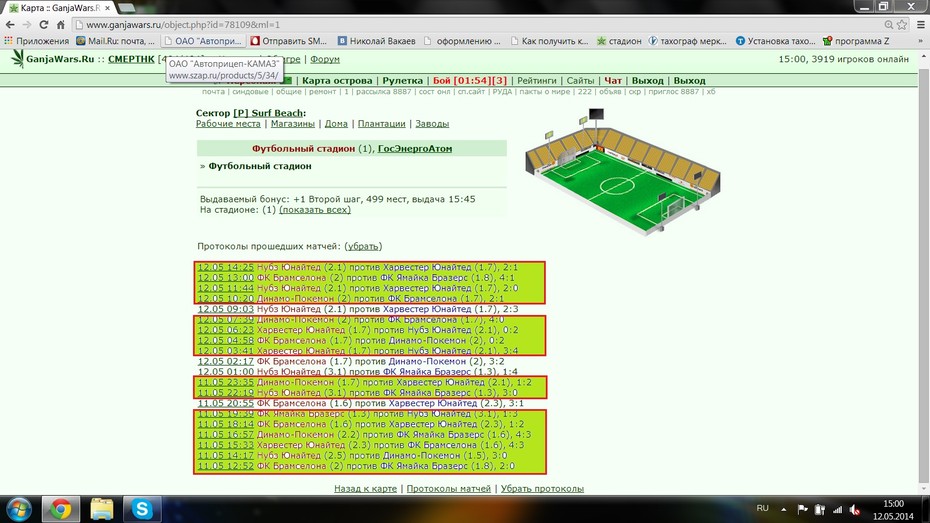The image size is (930, 523).
Task: Open Skype from the taskbar
Action: tap(142, 509)
